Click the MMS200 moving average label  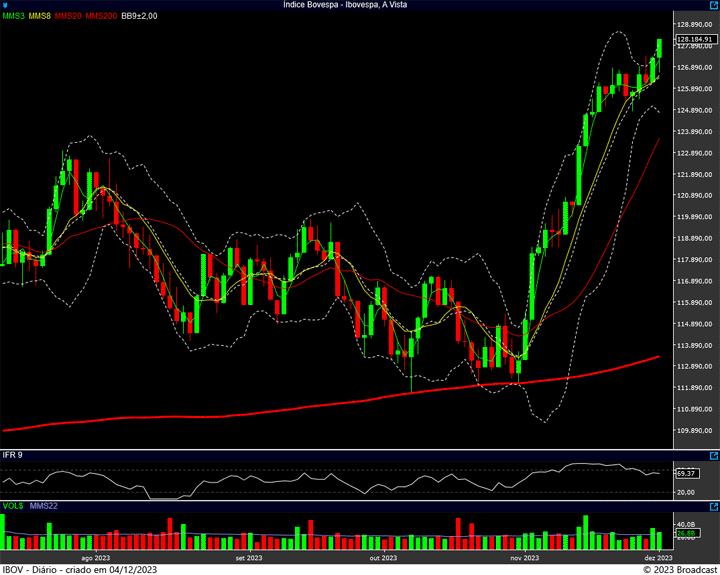tap(101, 17)
